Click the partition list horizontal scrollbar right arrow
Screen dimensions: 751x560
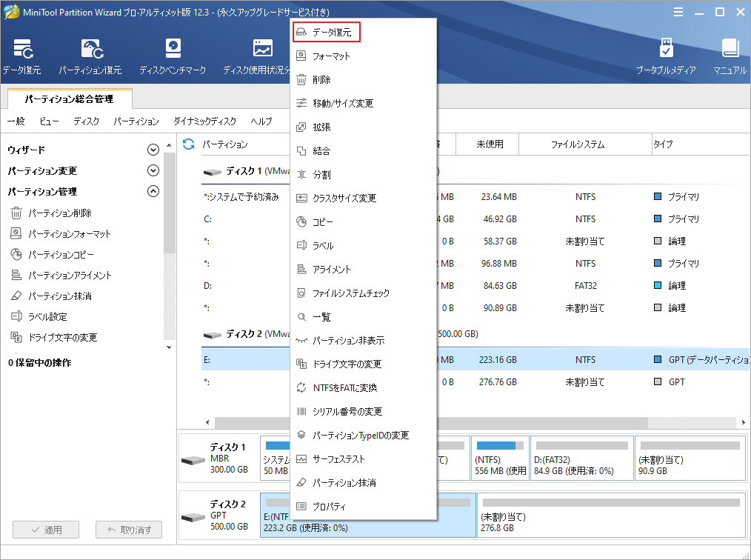pos(744,422)
